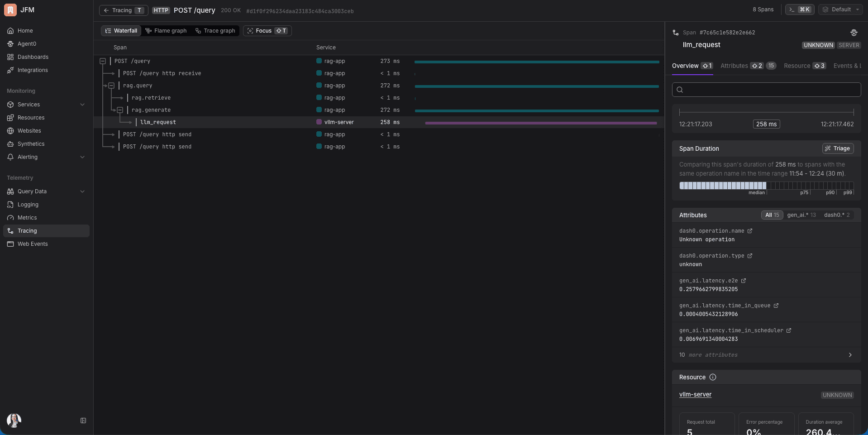868x435 pixels.
Task: Open the Attributes tab in span panel
Action: coord(748,66)
